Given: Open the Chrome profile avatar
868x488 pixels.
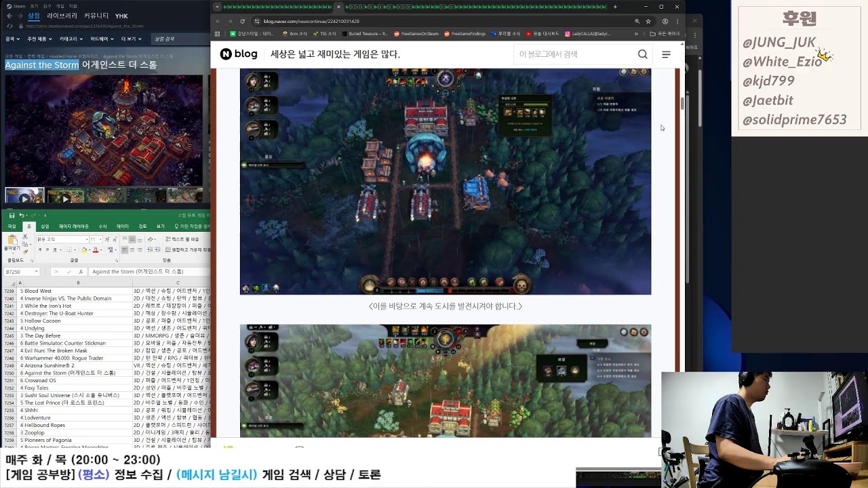Looking at the screenshot, I should 665,21.
